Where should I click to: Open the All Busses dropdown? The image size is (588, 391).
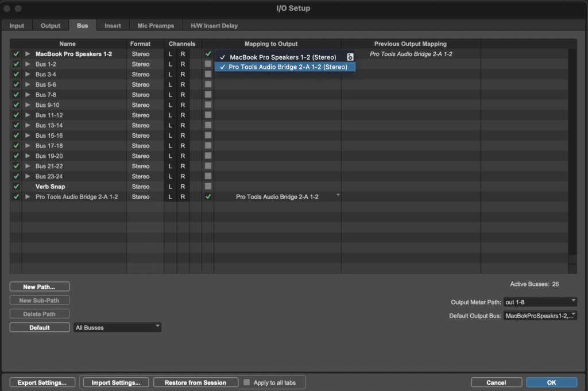[x=117, y=328]
